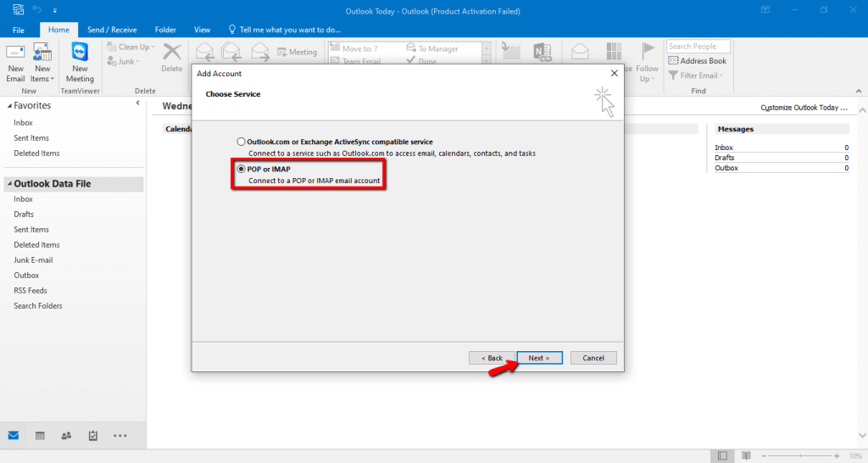Click Outbox in the Messages list
Image resolution: width=868 pixels, height=463 pixels.
(x=726, y=168)
